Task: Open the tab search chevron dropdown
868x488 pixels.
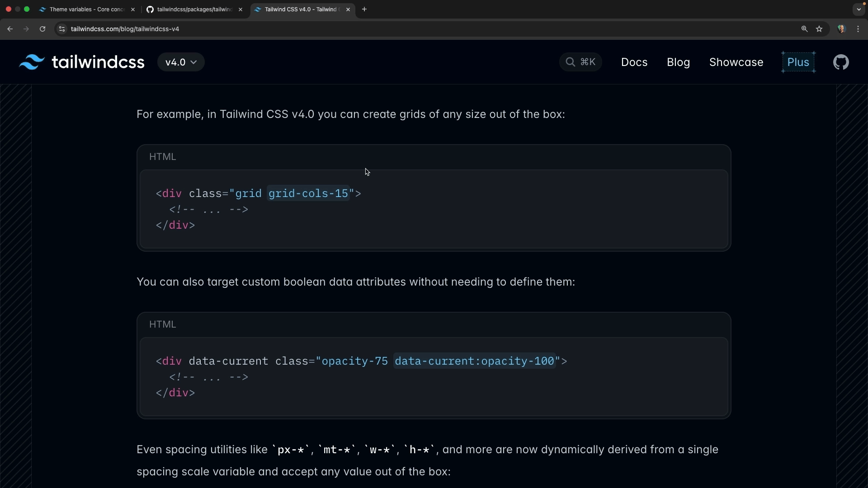Action: 859,9
